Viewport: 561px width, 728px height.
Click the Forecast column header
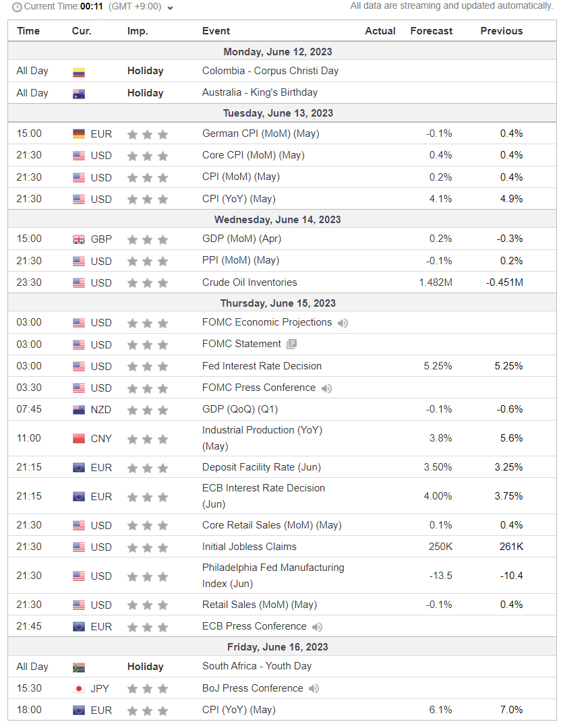click(x=432, y=31)
